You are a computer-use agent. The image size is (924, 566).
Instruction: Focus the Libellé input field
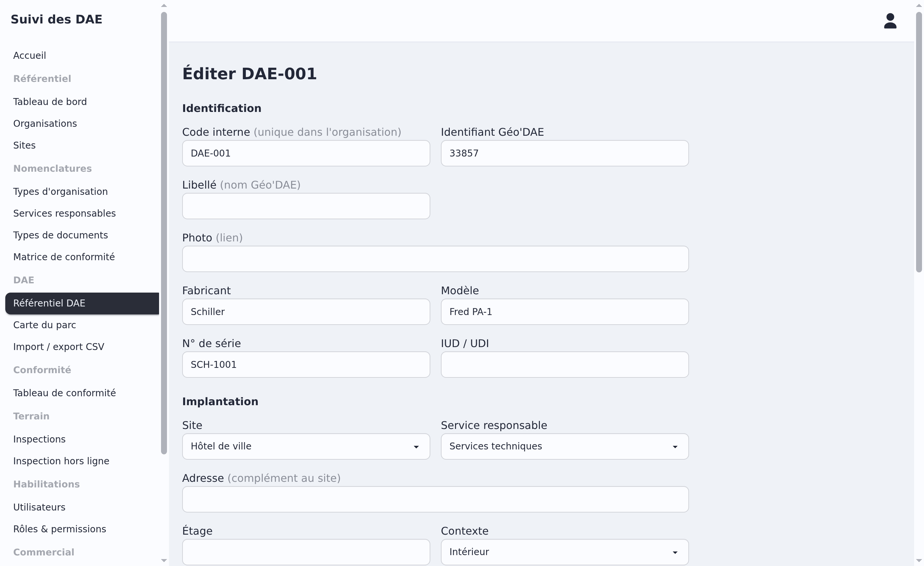point(306,206)
